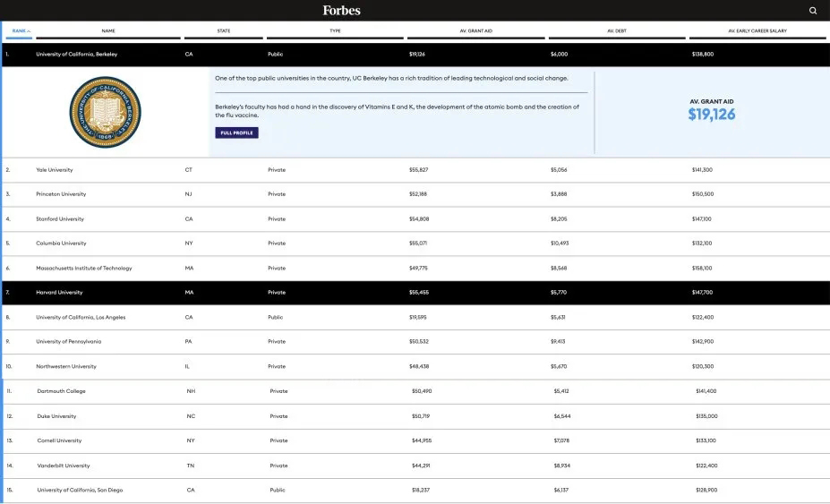Open the Stanford University entry
This screenshot has width=830, height=504.
pyautogui.click(x=60, y=219)
